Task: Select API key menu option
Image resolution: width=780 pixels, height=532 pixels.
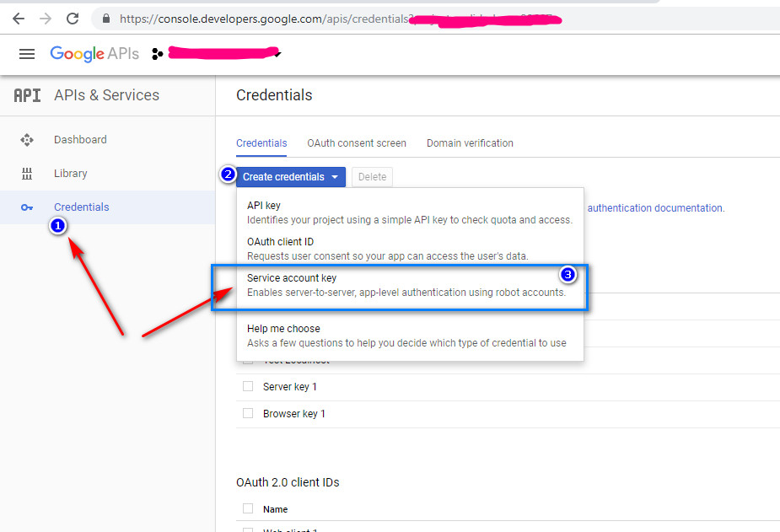Action: tap(264, 206)
